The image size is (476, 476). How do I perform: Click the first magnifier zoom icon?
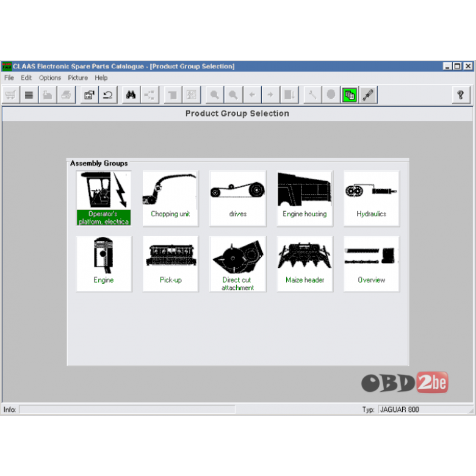[x=215, y=95]
